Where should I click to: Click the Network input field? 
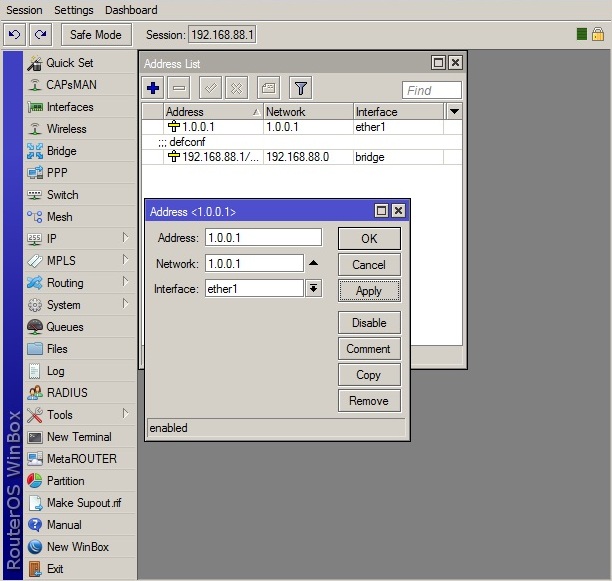click(254, 263)
